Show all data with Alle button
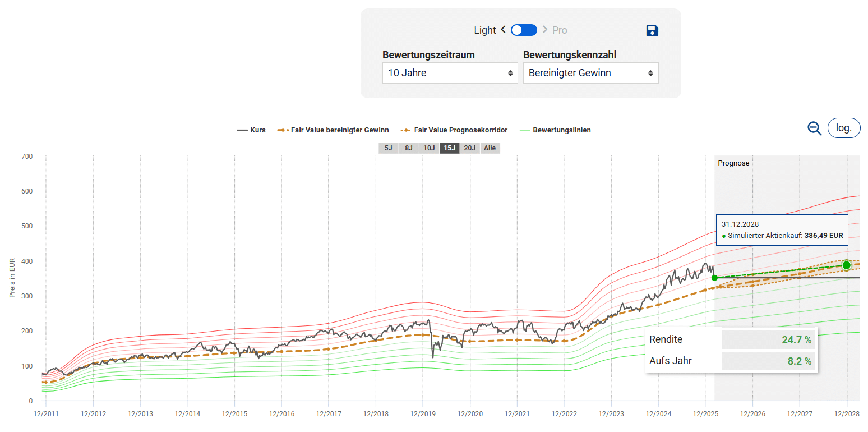This screenshot has height=432, width=868. (490, 148)
